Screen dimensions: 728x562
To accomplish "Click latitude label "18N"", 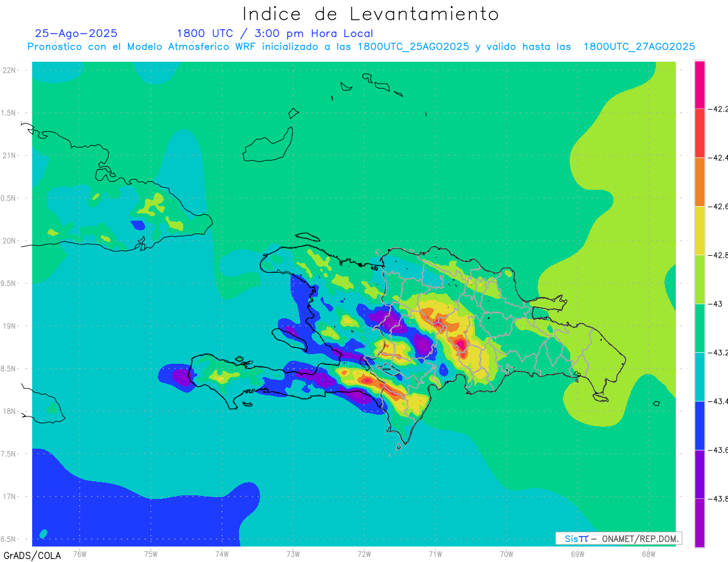I will [8, 411].
